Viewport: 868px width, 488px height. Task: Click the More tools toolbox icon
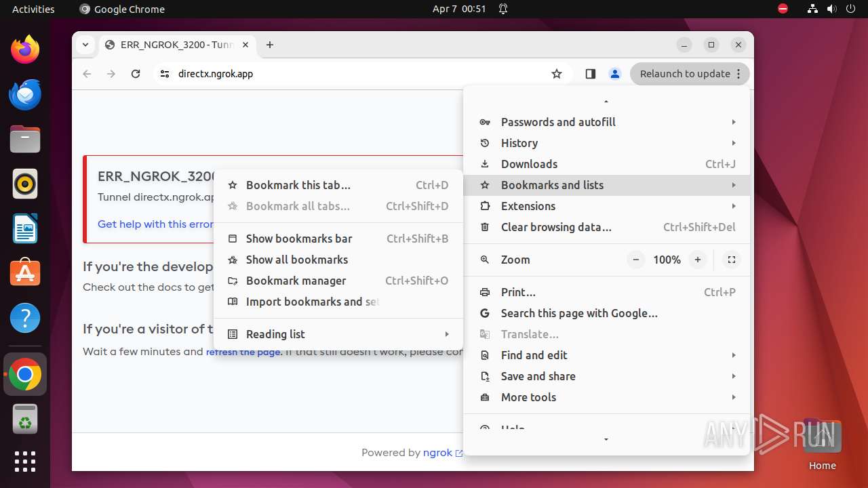[x=485, y=397]
